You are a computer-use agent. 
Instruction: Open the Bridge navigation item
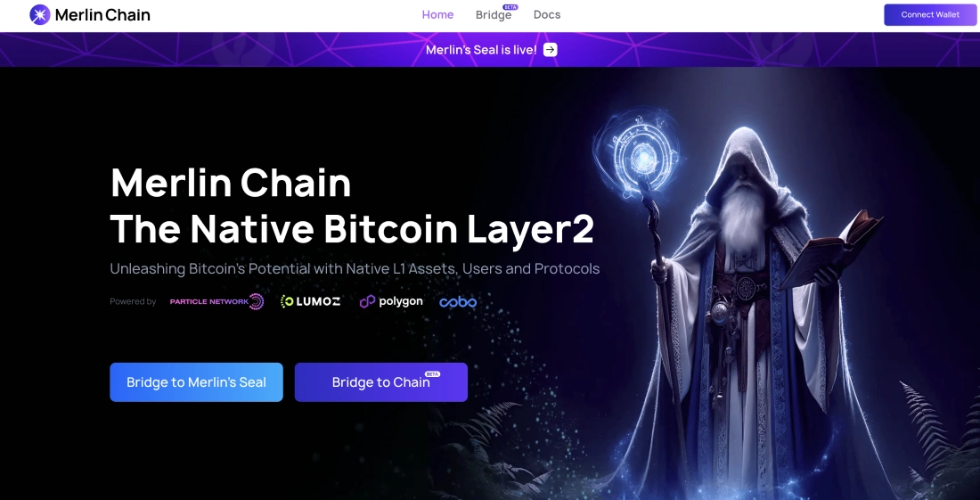point(494,15)
